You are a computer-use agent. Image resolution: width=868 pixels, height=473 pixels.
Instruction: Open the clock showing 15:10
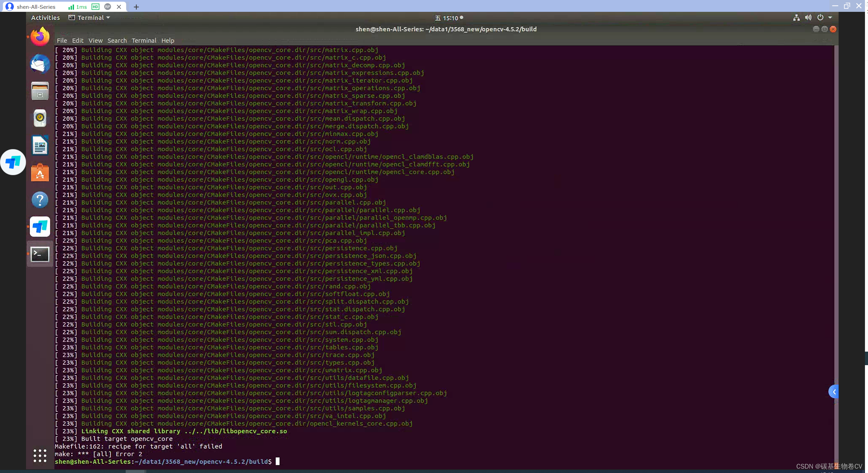click(449, 18)
